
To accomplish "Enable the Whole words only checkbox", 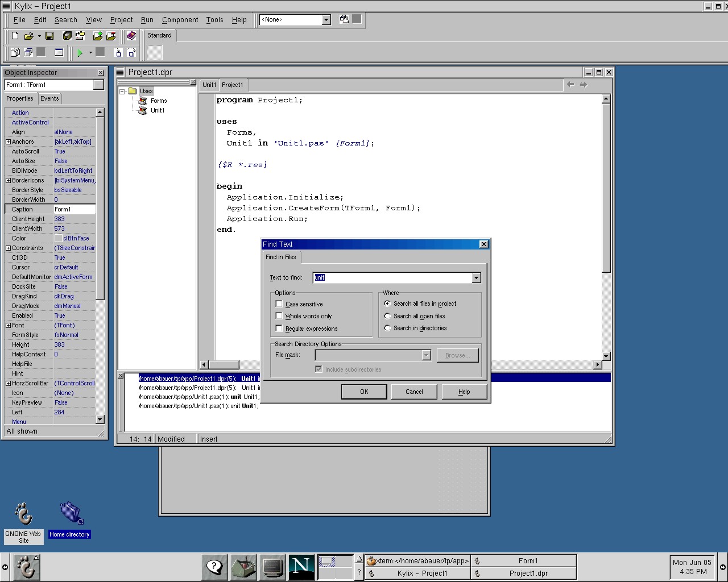I will [279, 316].
